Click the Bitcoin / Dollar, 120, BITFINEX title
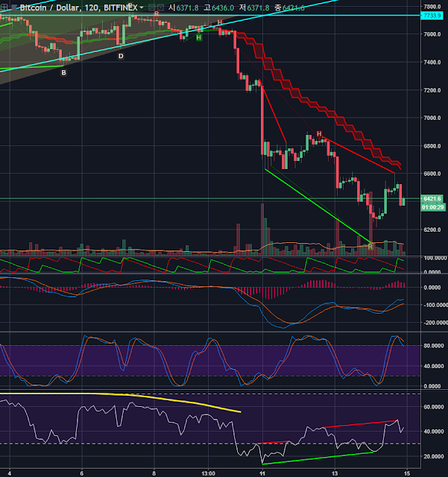448x477 pixels. (x=78, y=7)
